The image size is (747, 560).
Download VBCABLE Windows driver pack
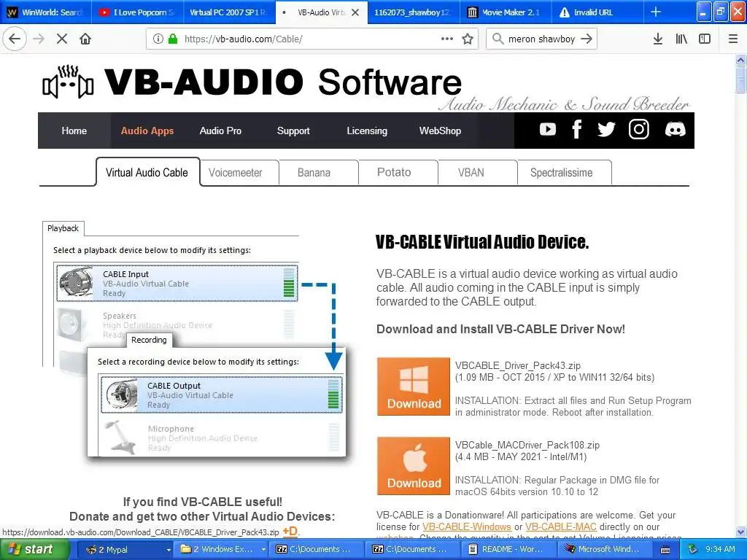click(x=414, y=386)
